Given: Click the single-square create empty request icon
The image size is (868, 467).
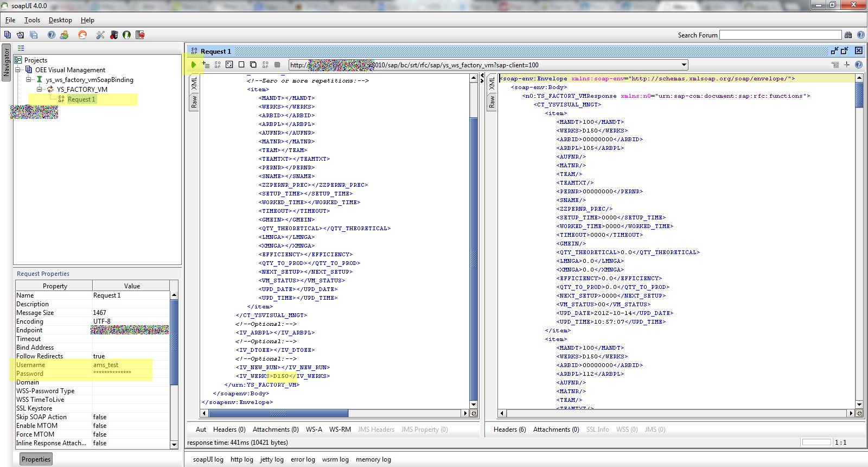Looking at the screenshot, I should 241,65.
